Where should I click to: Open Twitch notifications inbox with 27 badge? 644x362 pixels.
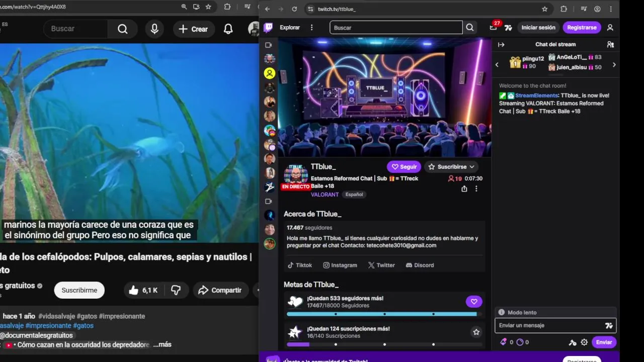493,28
